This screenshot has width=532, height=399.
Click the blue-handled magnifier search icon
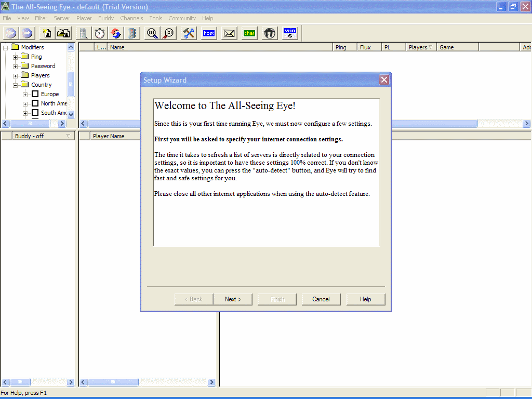coord(152,33)
